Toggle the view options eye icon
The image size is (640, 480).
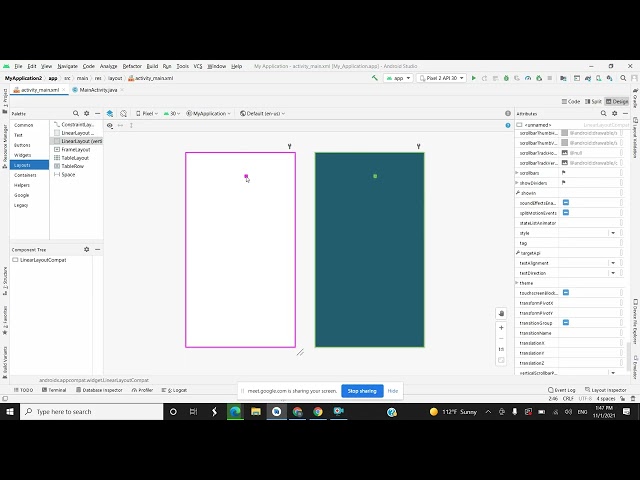click(110, 125)
